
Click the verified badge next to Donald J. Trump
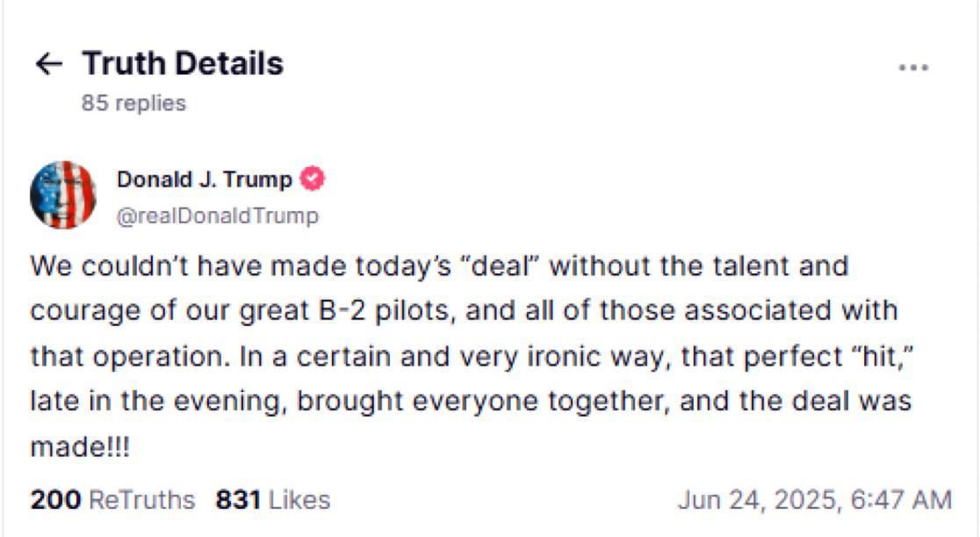tap(313, 180)
